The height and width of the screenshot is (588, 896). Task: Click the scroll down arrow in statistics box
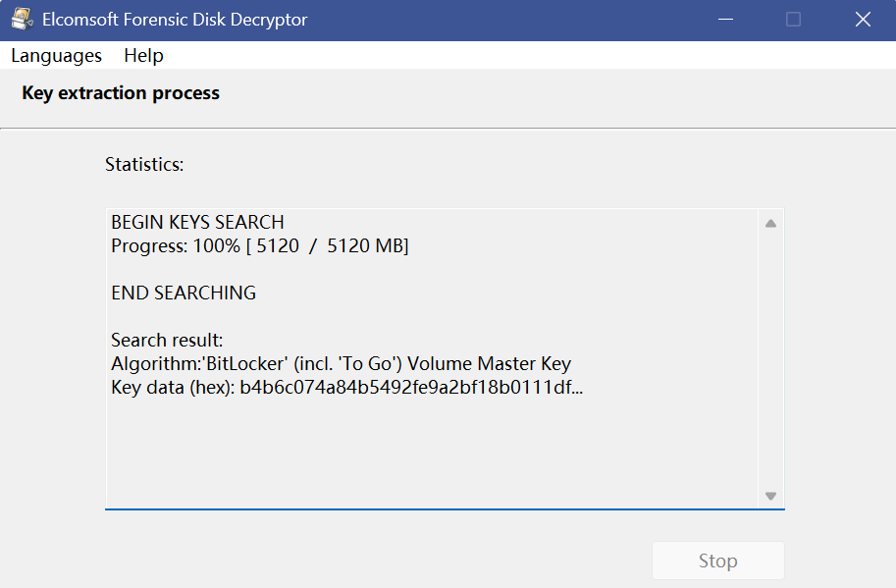(770, 496)
